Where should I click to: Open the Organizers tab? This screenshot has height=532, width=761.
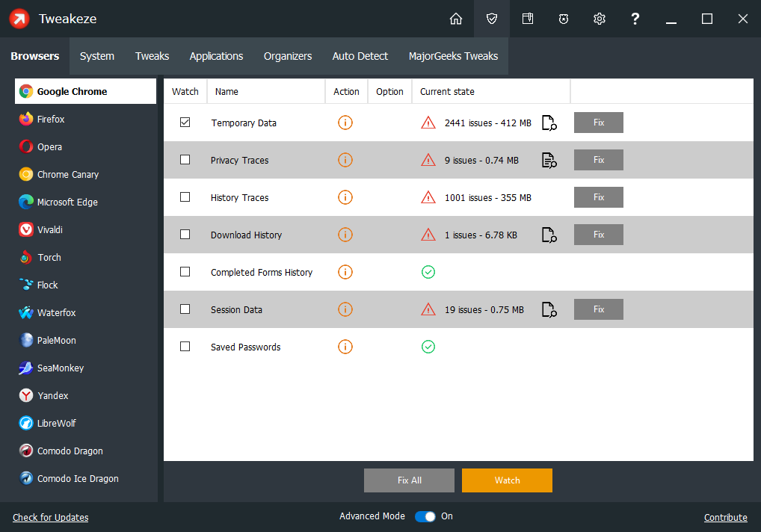(288, 56)
